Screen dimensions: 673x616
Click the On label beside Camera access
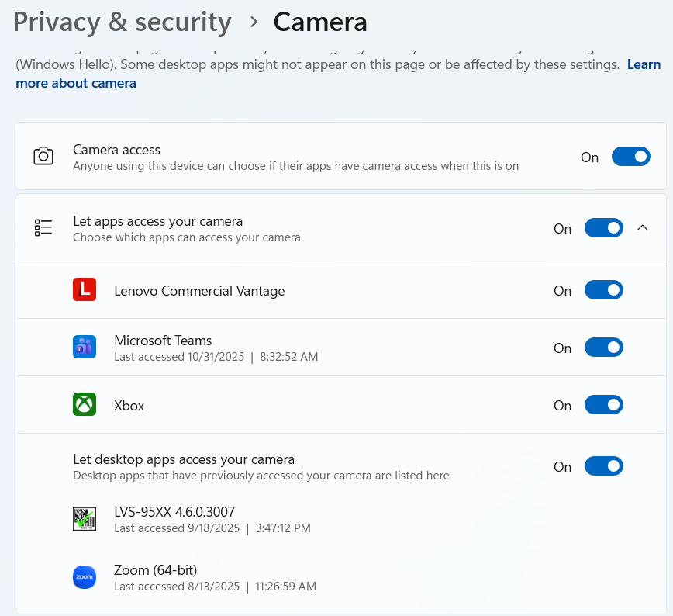pos(590,157)
